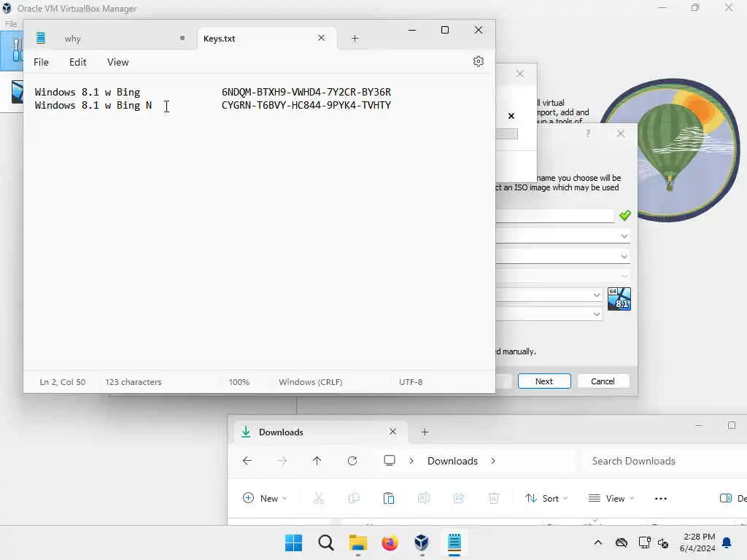Add a new File Explorer tab

coord(425,432)
